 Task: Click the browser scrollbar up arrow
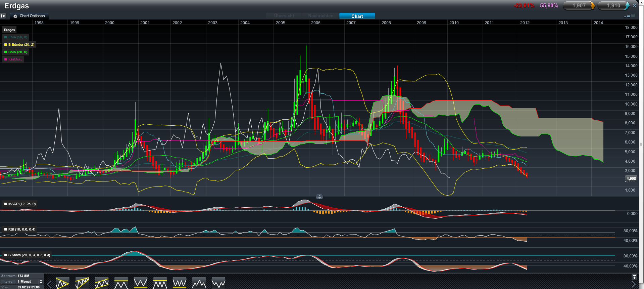click(641, 2)
